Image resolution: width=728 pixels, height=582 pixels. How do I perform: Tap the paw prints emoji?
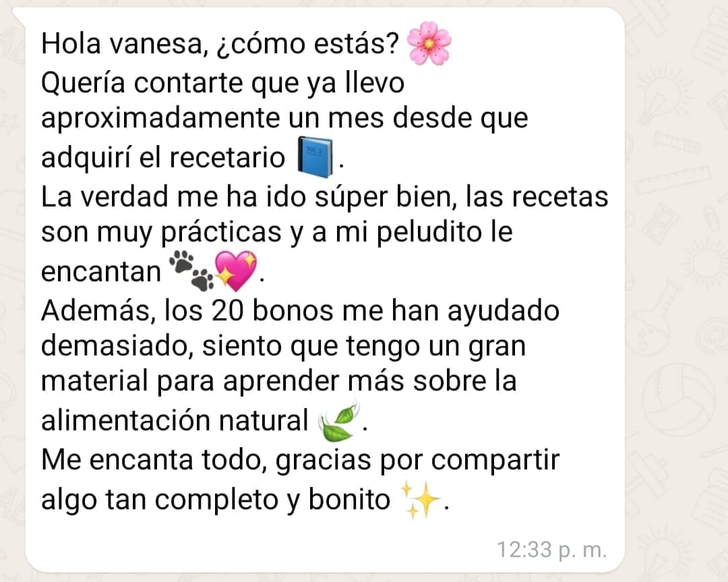(x=191, y=271)
